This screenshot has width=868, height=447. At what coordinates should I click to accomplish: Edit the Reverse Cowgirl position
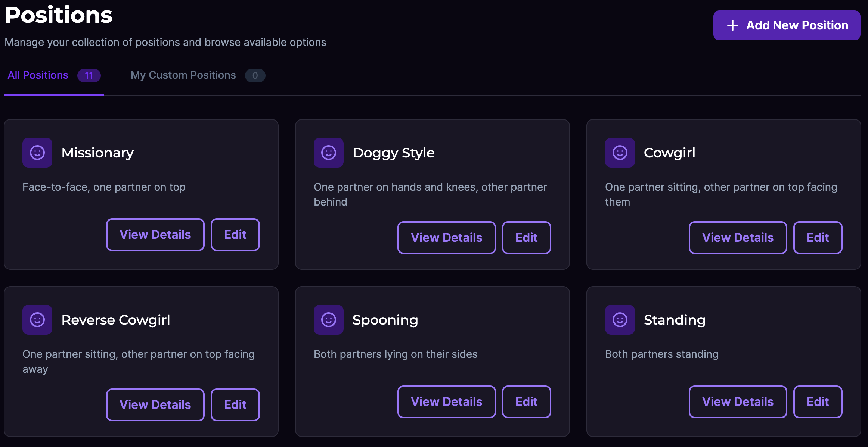pyautogui.click(x=235, y=405)
